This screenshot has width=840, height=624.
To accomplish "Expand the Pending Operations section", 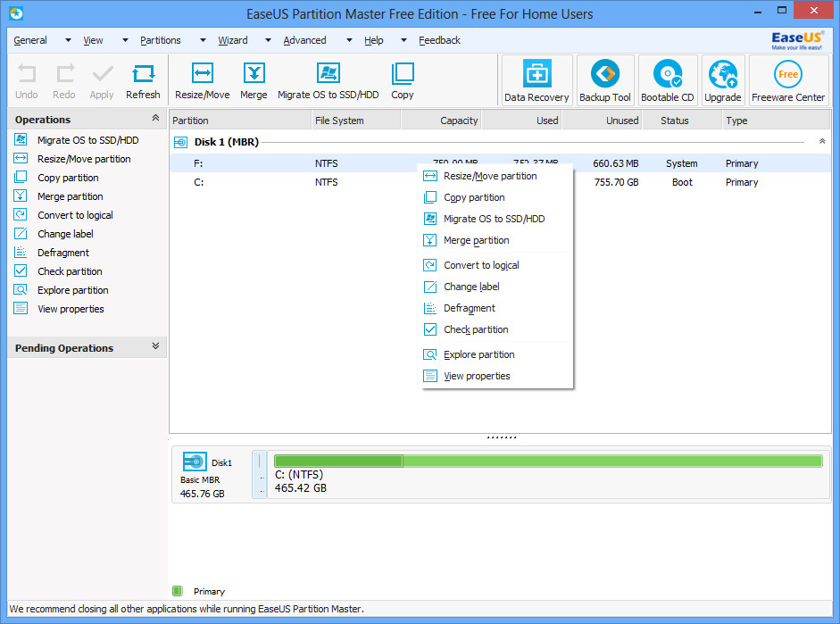I will [155, 347].
